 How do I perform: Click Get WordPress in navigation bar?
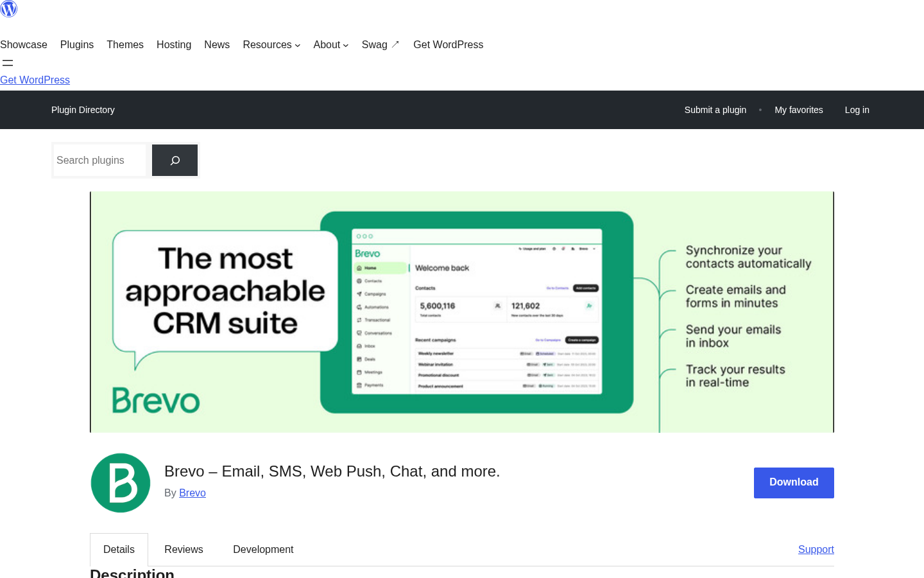click(448, 45)
